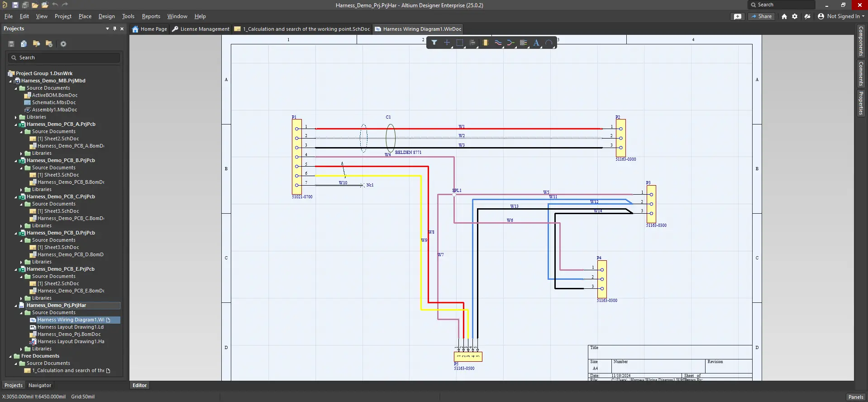Image resolution: width=868 pixels, height=402 pixels.
Task: Click the Save icon in title bar
Action: point(15,5)
